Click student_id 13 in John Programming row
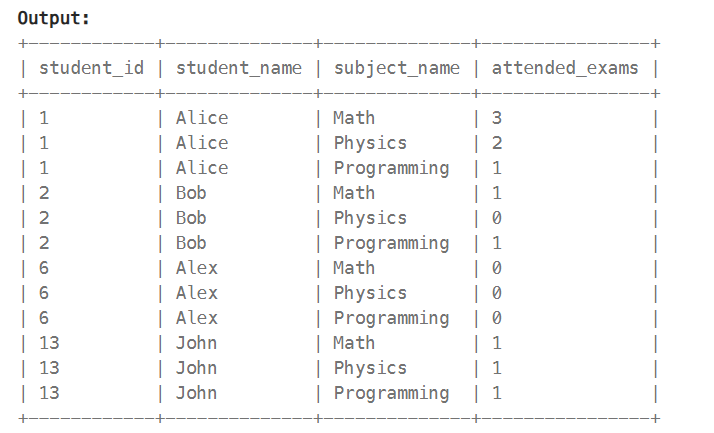 click(49, 393)
